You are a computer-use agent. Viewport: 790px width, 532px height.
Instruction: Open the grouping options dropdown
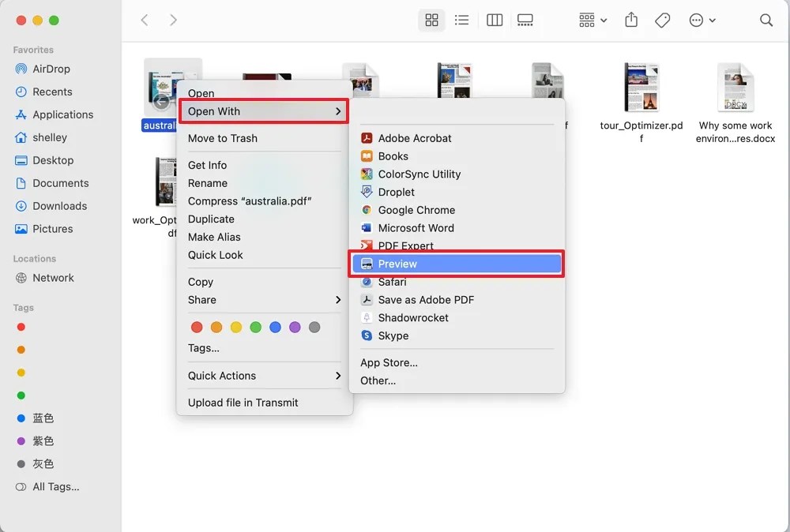point(591,20)
